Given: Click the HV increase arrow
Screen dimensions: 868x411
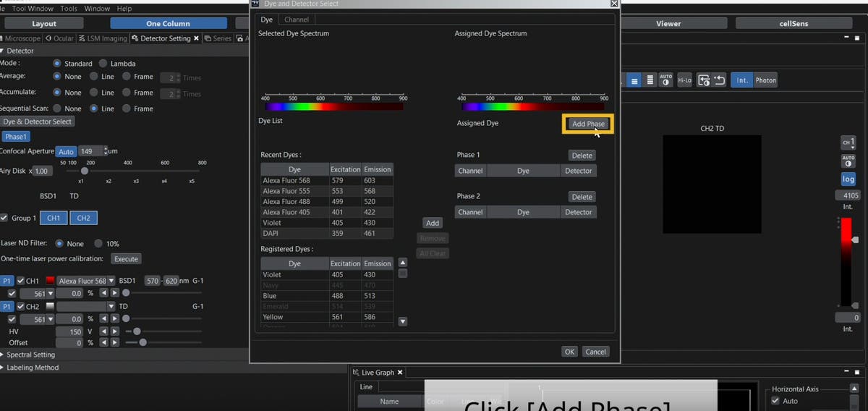Looking at the screenshot, I should pyautogui.click(x=114, y=331).
